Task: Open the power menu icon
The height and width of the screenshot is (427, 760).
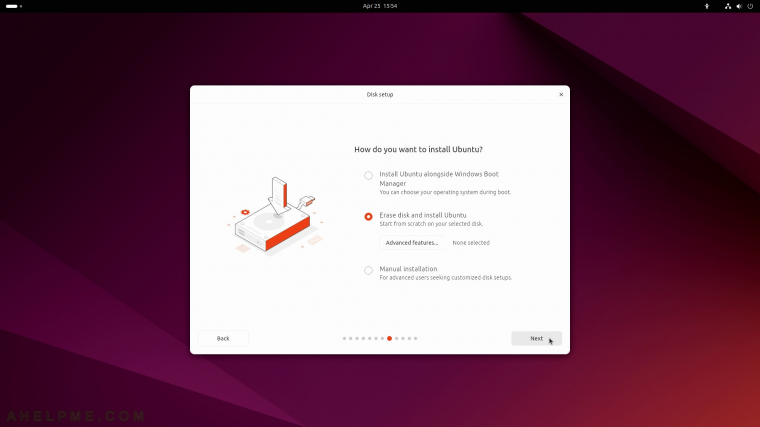Action: click(750, 6)
